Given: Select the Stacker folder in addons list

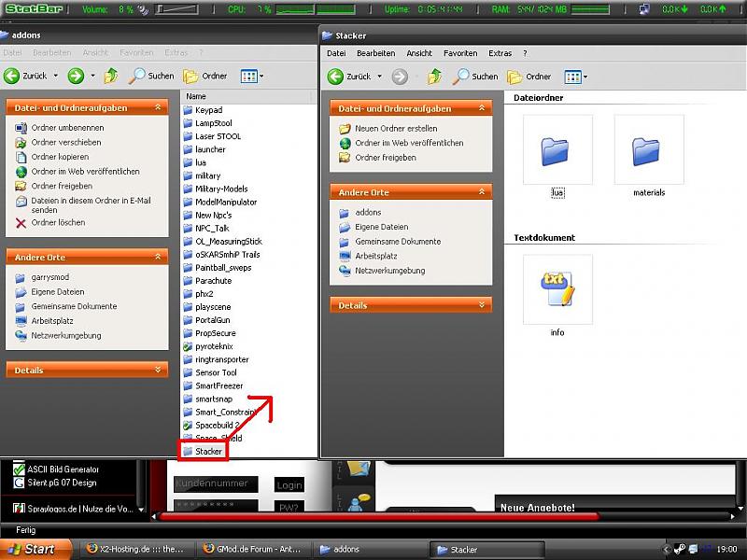Looking at the screenshot, I should [208, 451].
